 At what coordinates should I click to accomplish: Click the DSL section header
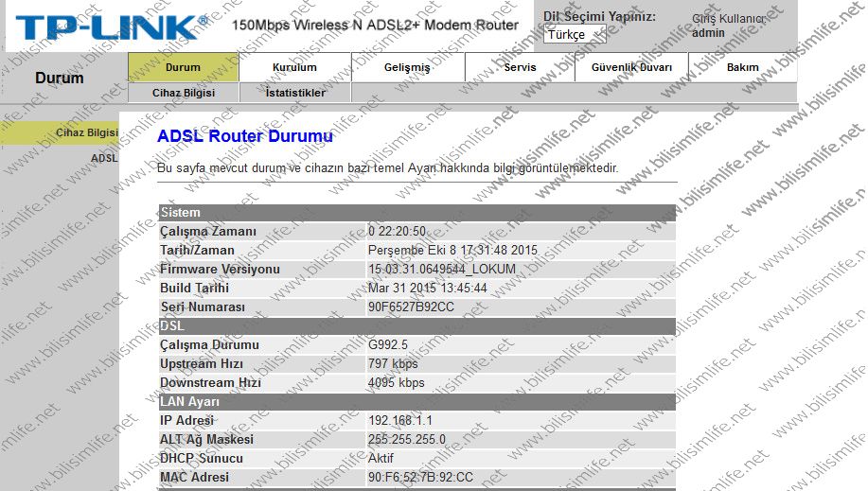[x=416, y=326]
